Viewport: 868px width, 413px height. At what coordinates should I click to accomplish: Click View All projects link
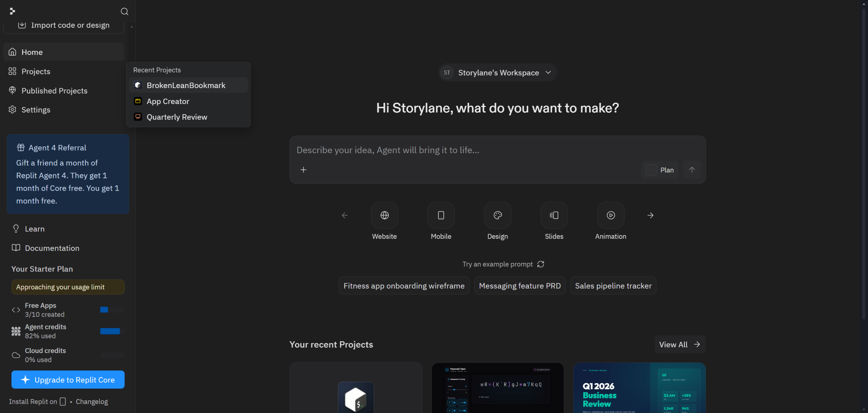[x=679, y=345]
